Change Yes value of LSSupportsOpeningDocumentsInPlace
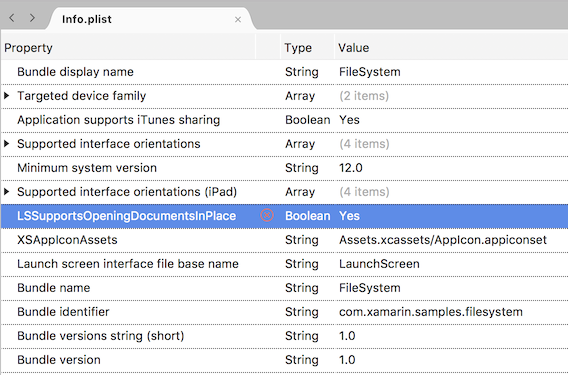 tap(349, 216)
